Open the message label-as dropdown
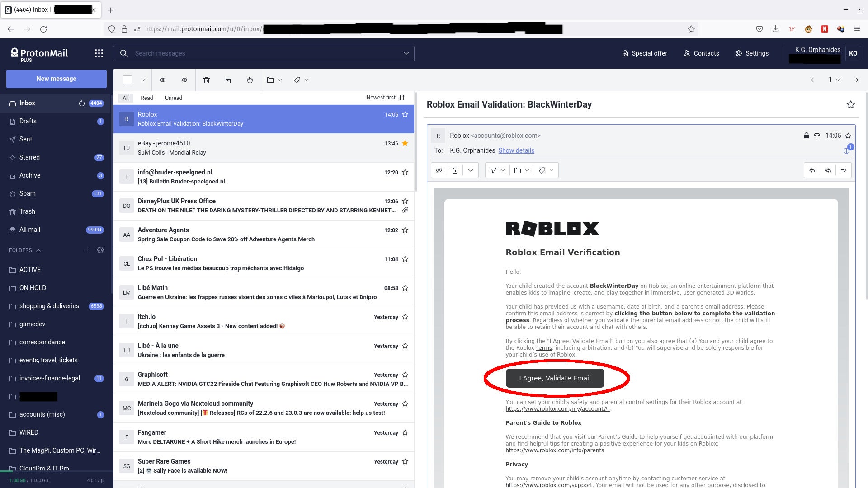Viewport: 868px width, 488px height. (x=546, y=170)
